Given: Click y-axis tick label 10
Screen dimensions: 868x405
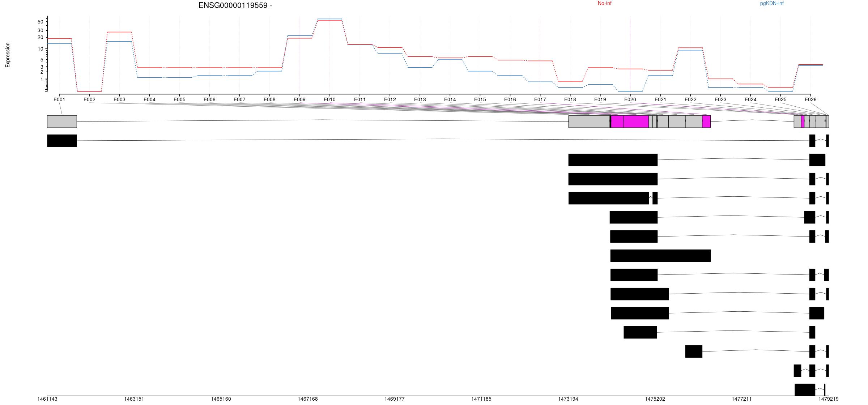Looking at the screenshot, I should (40, 49).
